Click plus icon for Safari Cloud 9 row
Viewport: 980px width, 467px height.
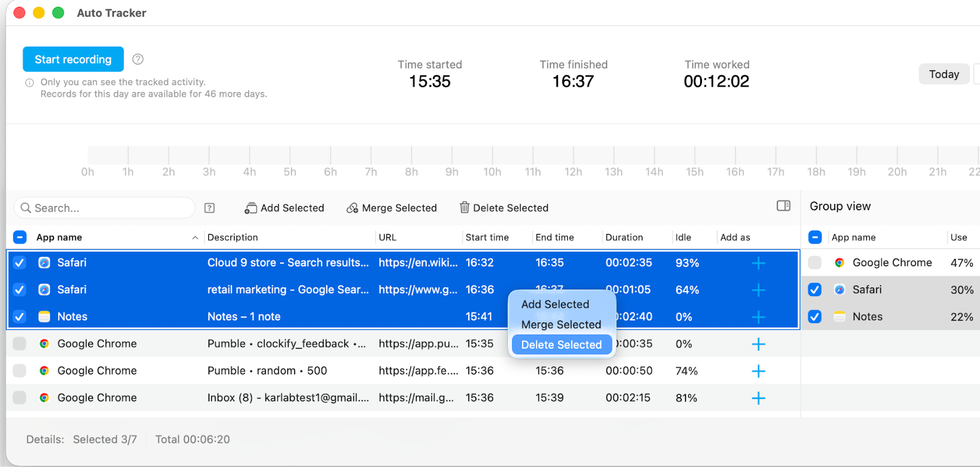tap(758, 263)
